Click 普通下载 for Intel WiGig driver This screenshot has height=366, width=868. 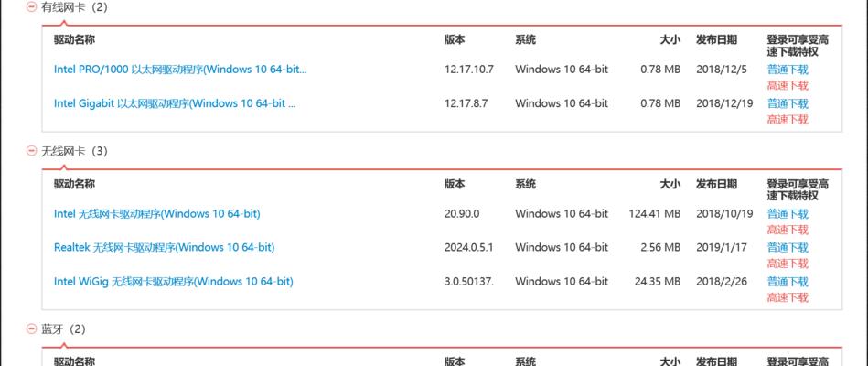click(x=788, y=281)
